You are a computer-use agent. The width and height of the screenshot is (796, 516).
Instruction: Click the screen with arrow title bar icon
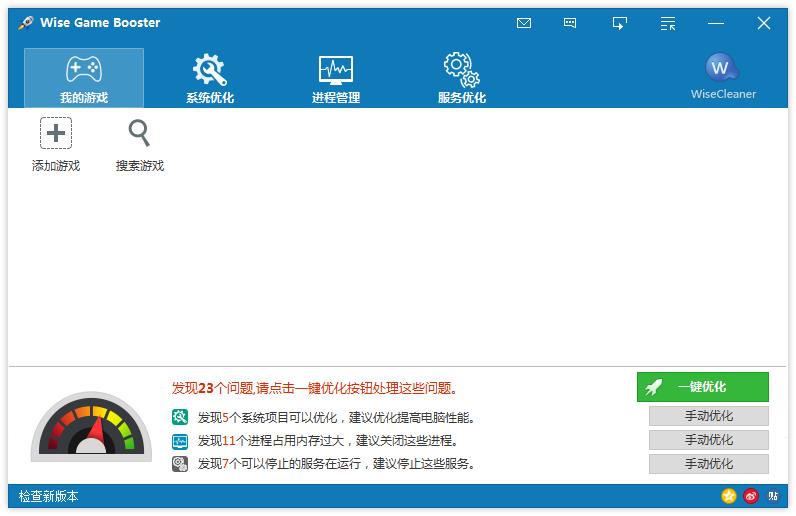pos(619,23)
